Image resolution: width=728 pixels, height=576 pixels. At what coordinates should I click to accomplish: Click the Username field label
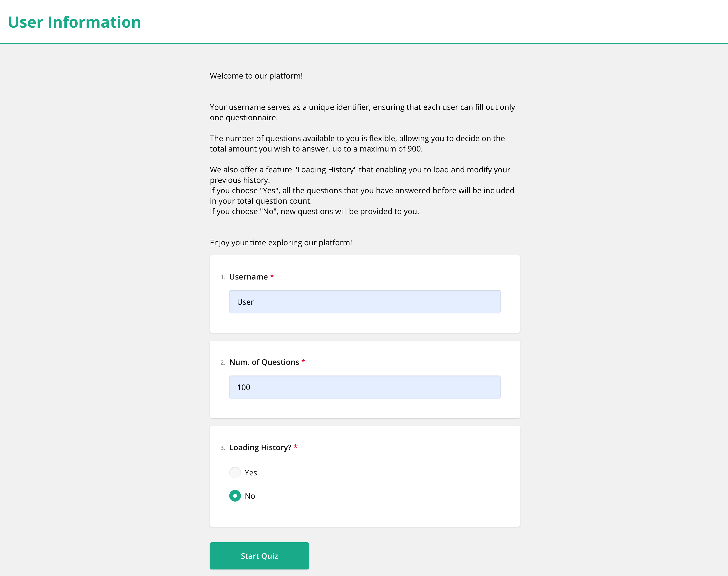click(x=248, y=277)
